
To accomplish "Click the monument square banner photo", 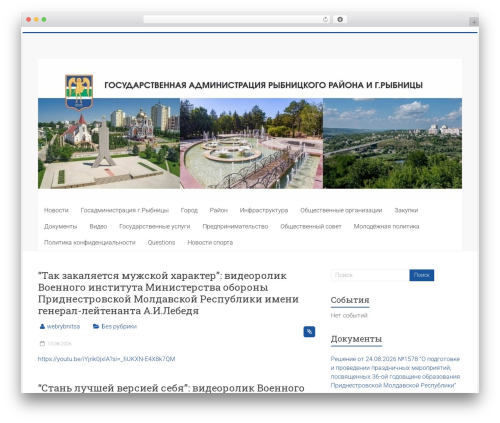I will 109,143.
